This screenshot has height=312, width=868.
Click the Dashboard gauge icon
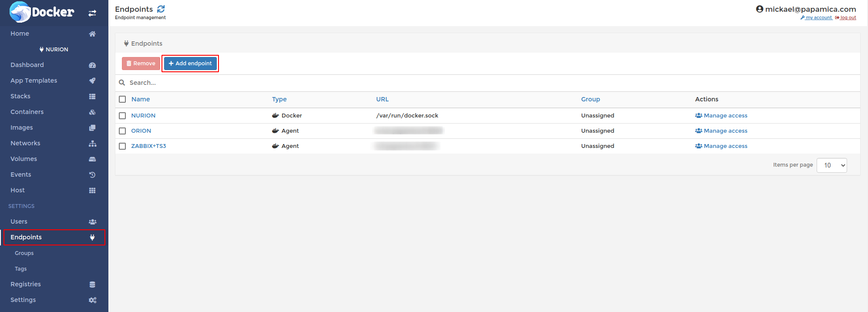(x=92, y=65)
